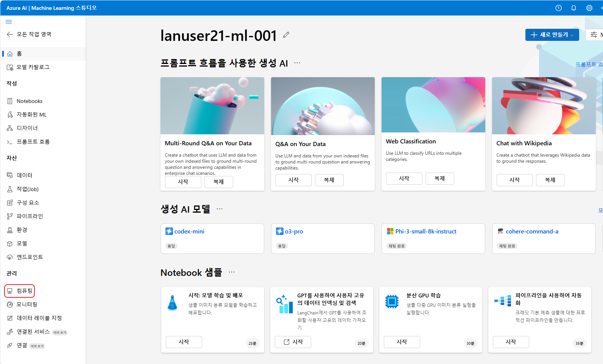Go back via 모든 작업 영역 arrow
The image size is (603, 364).
pyautogui.click(x=10, y=34)
